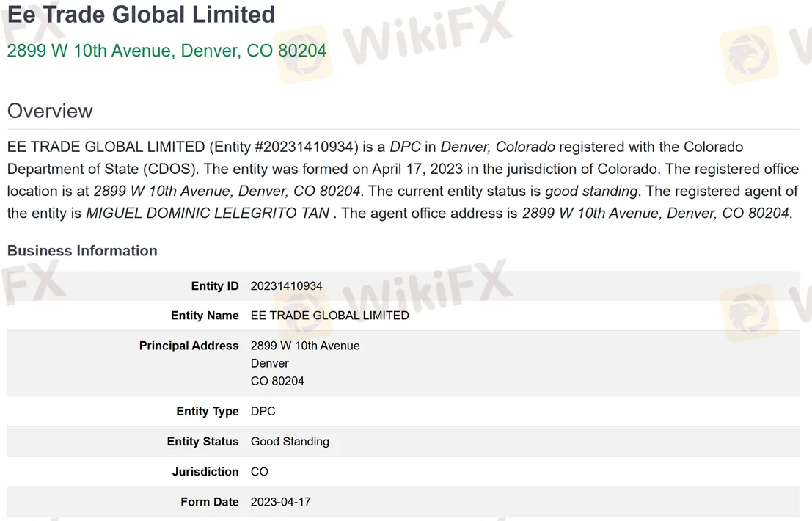Click the Principal Address label
The height and width of the screenshot is (521, 812).
tap(189, 346)
